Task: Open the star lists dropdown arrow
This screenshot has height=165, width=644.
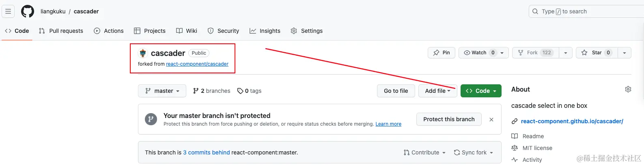Action: (x=624, y=53)
